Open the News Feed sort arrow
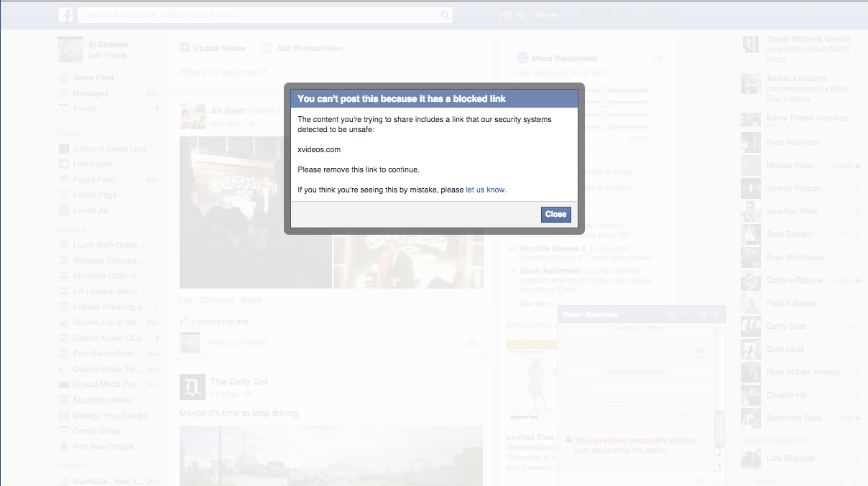The height and width of the screenshot is (486, 868). click(x=157, y=78)
